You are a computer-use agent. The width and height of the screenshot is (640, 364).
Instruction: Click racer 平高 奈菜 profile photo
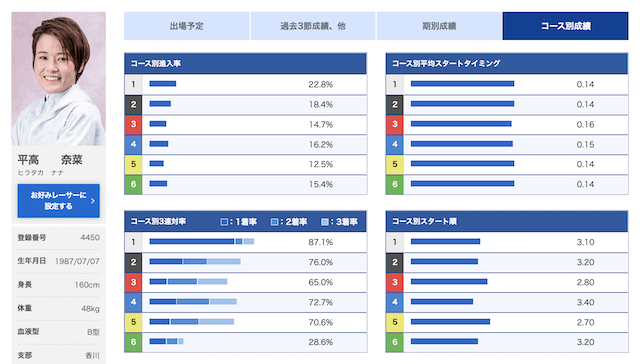(x=58, y=79)
